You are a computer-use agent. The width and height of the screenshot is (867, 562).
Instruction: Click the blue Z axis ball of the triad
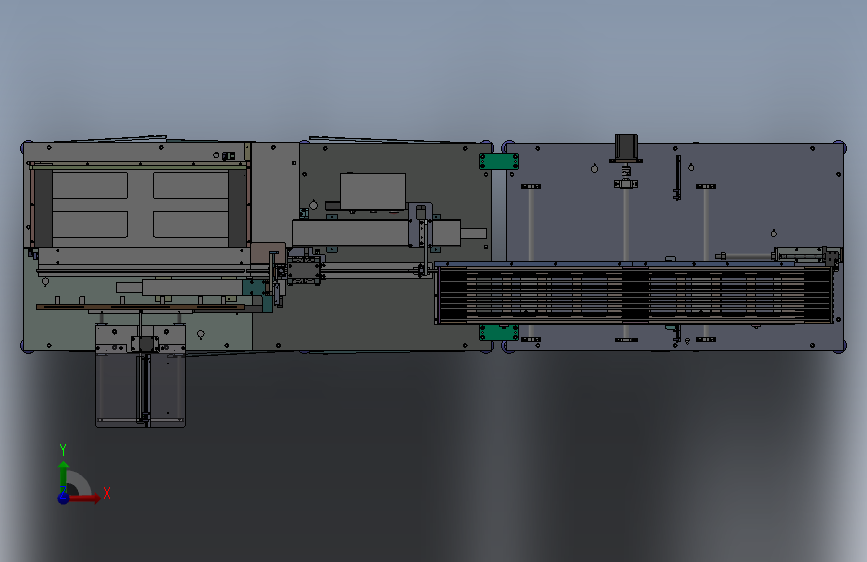pos(64,498)
